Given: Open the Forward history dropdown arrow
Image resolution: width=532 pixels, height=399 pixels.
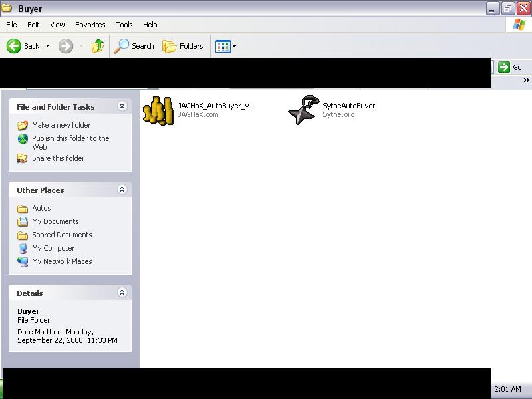Looking at the screenshot, I should pos(81,45).
